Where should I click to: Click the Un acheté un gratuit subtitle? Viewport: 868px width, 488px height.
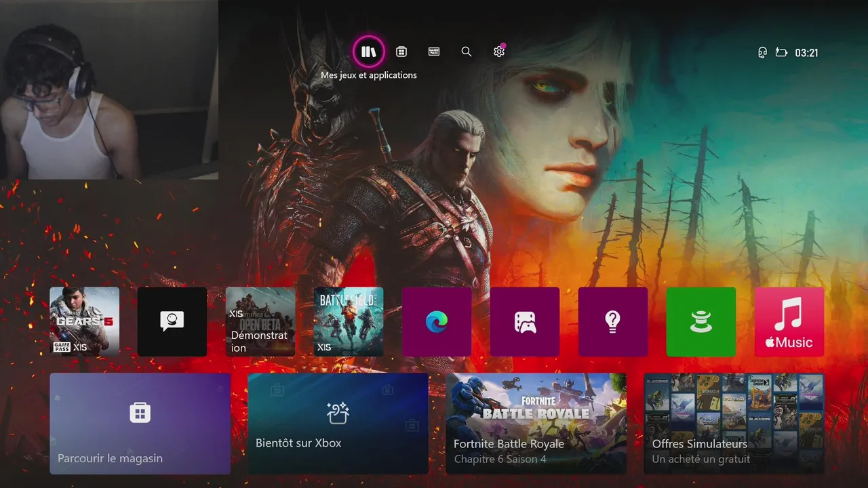click(x=701, y=459)
